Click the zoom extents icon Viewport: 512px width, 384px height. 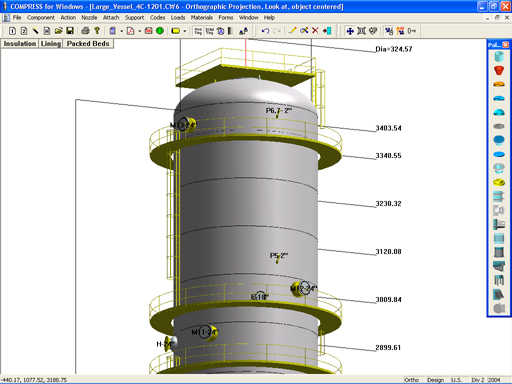click(361, 31)
